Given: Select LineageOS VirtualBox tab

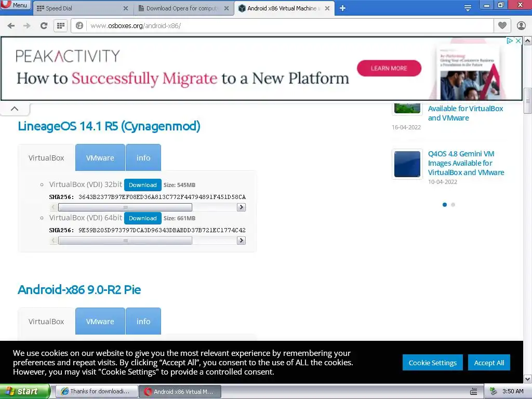Looking at the screenshot, I should pyautogui.click(x=46, y=158).
